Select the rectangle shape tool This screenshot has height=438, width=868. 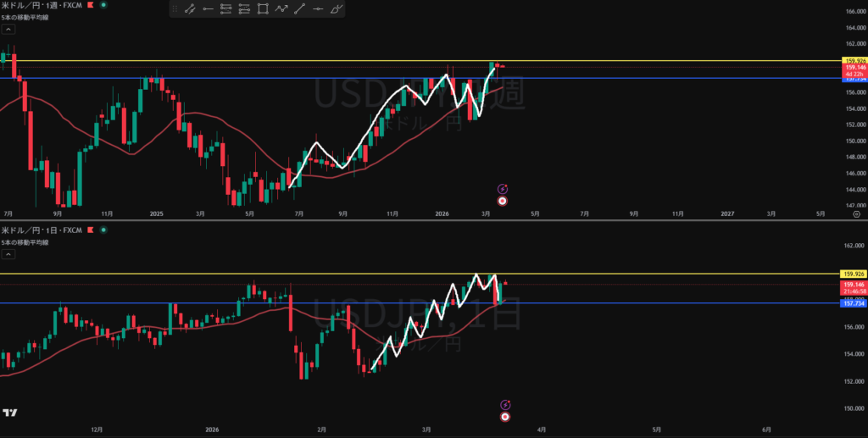[263, 9]
